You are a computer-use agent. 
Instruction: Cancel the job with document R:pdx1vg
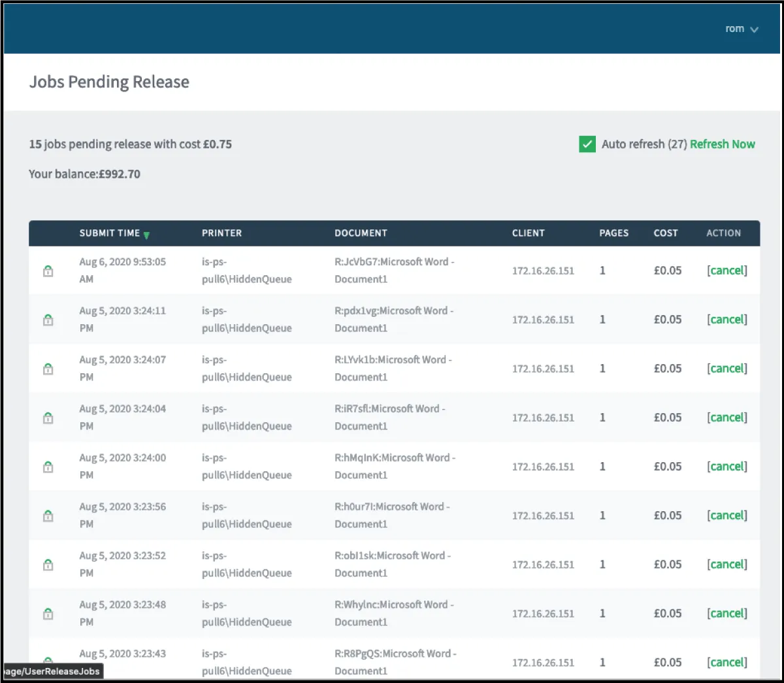(727, 320)
